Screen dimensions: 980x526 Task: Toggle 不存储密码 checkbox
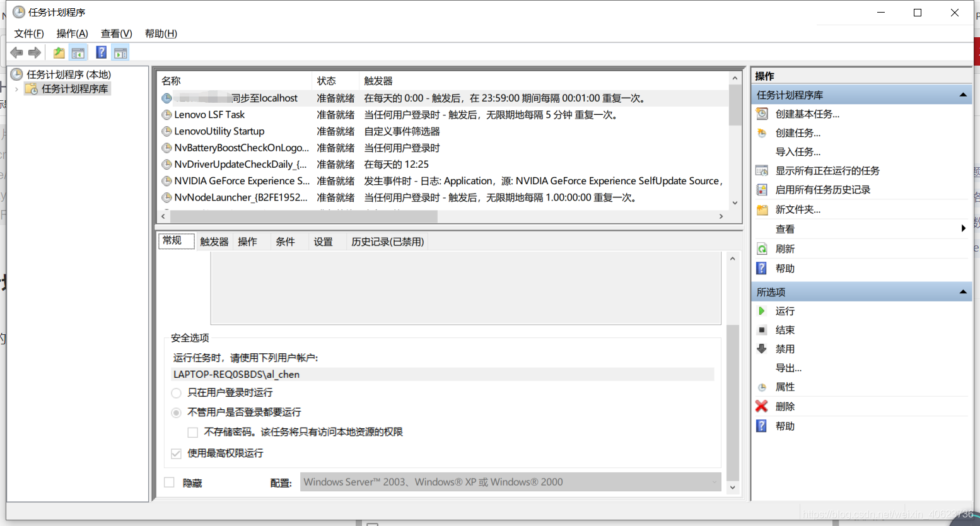tap(193, 433)
